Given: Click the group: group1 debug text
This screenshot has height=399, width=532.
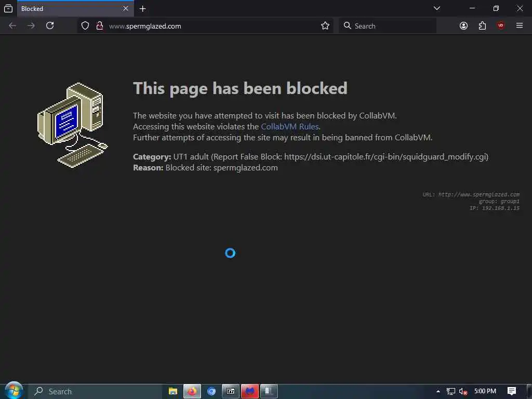Looking at the screenshot, I should click(499, 201).
